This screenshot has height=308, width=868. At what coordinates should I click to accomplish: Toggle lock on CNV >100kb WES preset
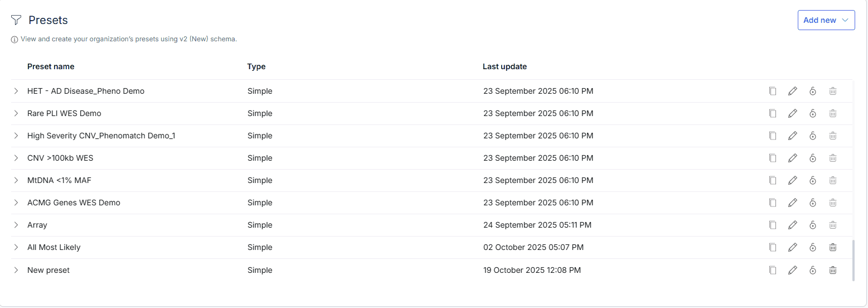coord(812,158)
